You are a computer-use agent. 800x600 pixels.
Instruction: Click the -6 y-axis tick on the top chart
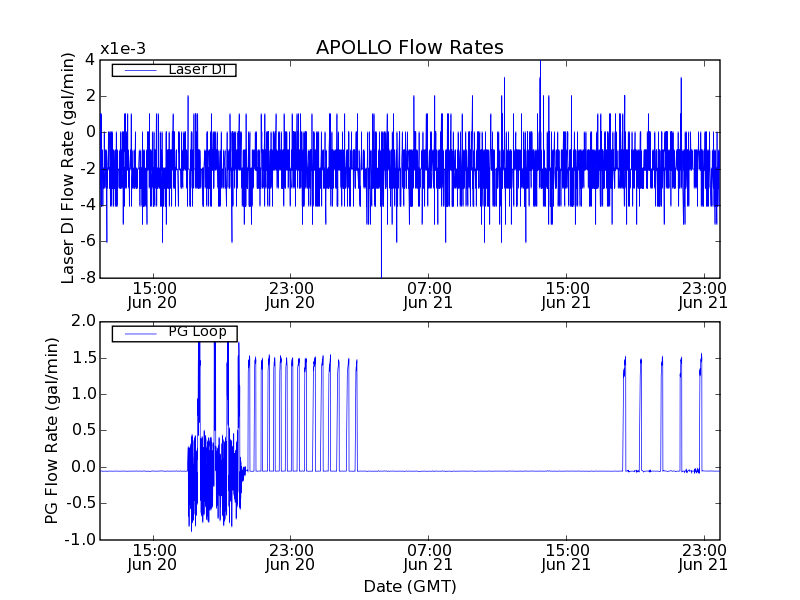tap(88, 241)
